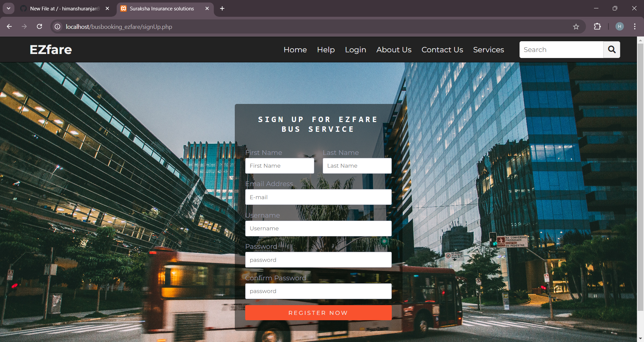The image size is (644, 342).
Task: Open the Services menu item
Action: (488, 50)
